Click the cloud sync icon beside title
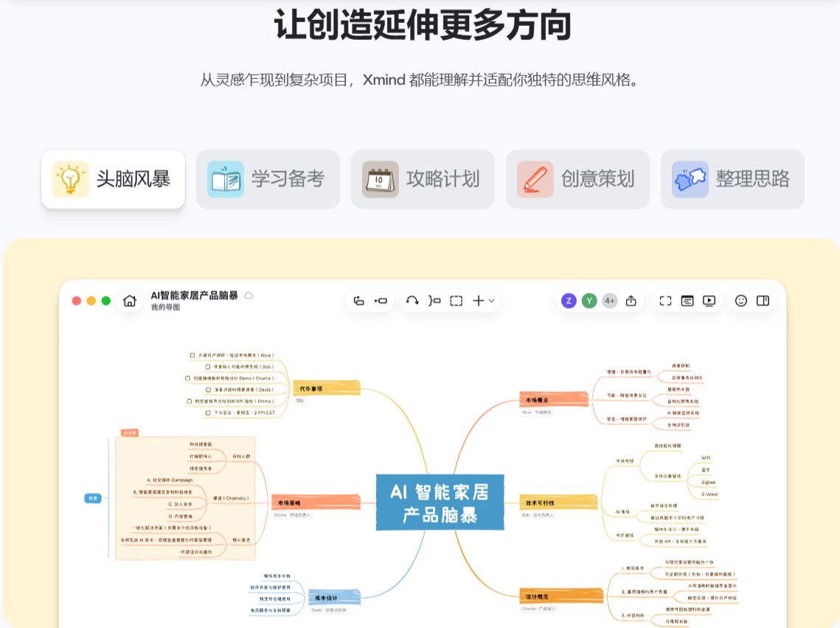This screenshot has width=840, height=628. [249, 295]
